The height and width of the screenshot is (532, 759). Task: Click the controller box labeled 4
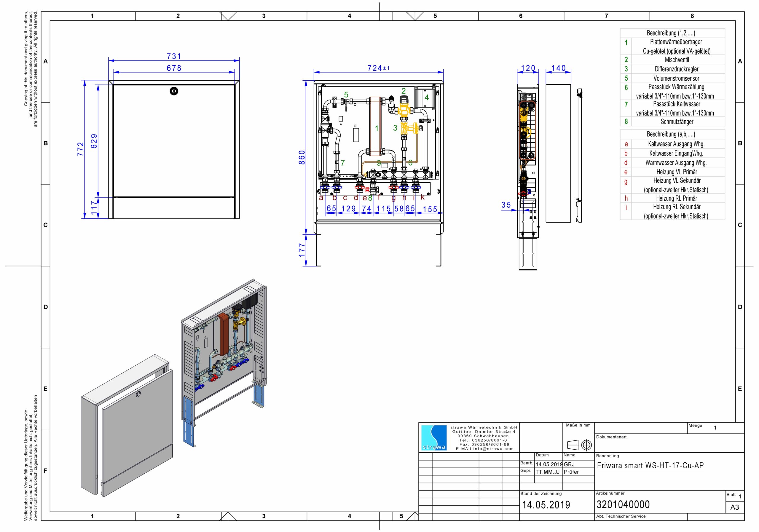(425, 97)
